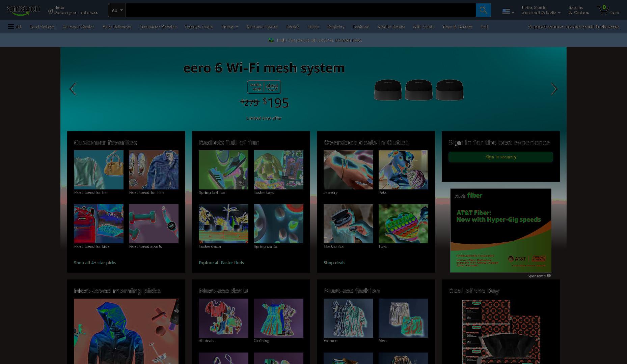Open the Pets outlet thumbnail
627x364 pixels.
click(x=403, y=170)
